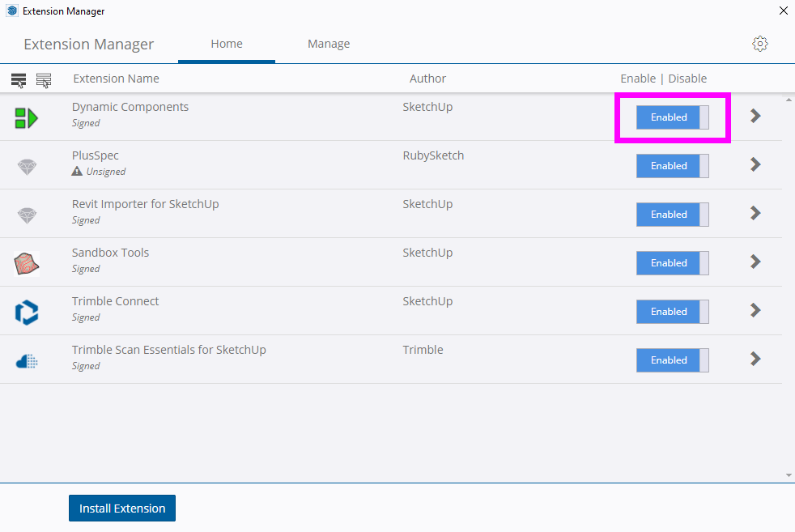Expand Dynamic Components details chevron
Screen dimensions: 795x532
click(755, 116)
